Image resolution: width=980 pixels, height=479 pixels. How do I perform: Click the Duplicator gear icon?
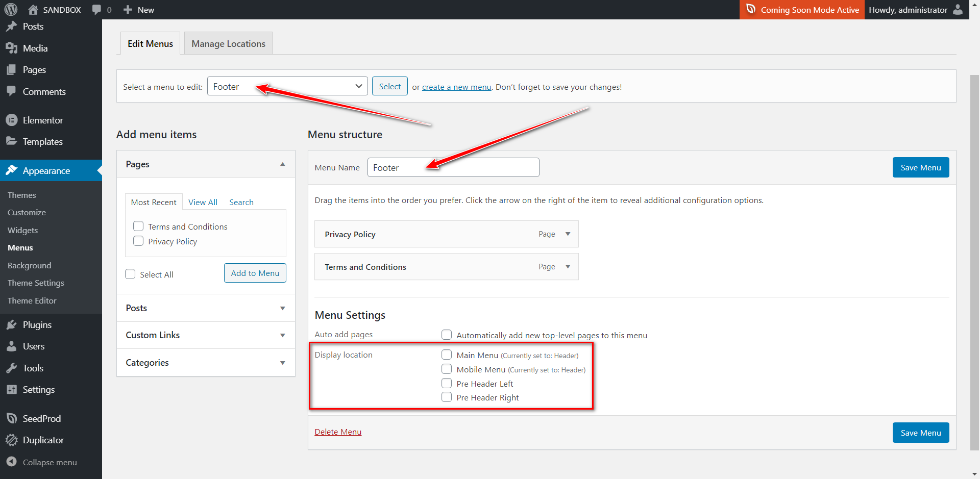pyautogui.click(x=11, y=440)
